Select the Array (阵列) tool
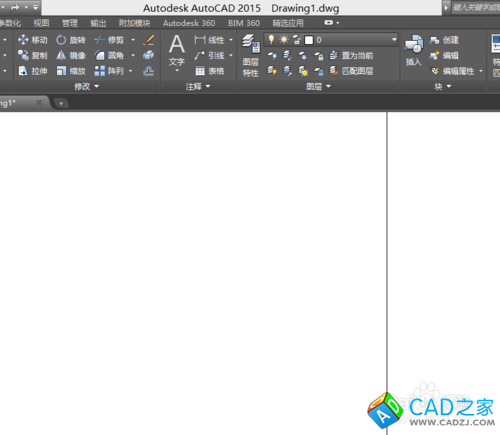 [x=109, y=71]
